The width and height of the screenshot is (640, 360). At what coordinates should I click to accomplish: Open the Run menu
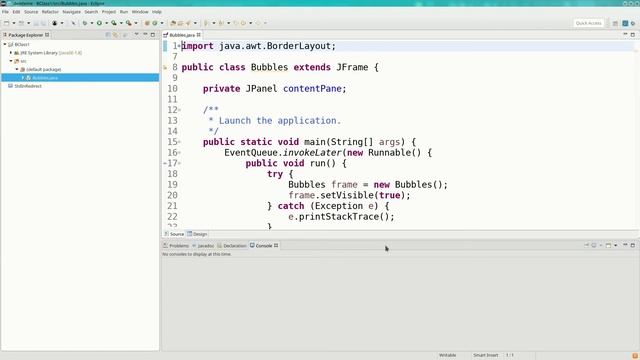point(124,12)
